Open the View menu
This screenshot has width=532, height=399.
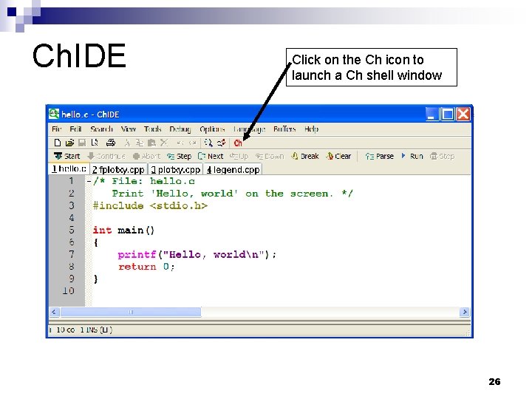129,129
